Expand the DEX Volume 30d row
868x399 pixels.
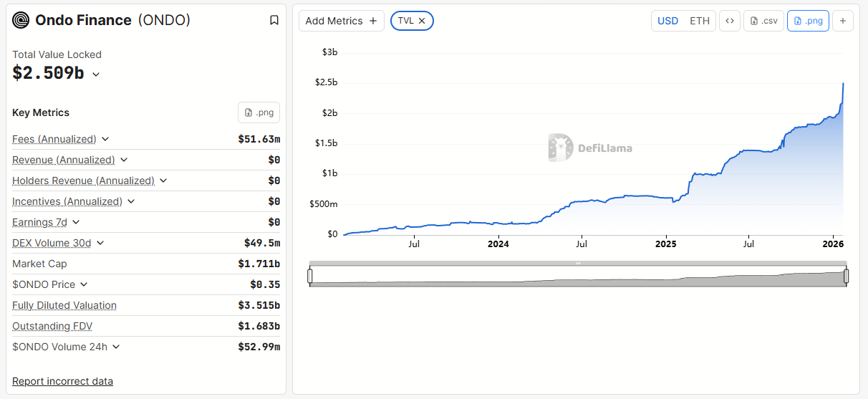coord(100,243)
